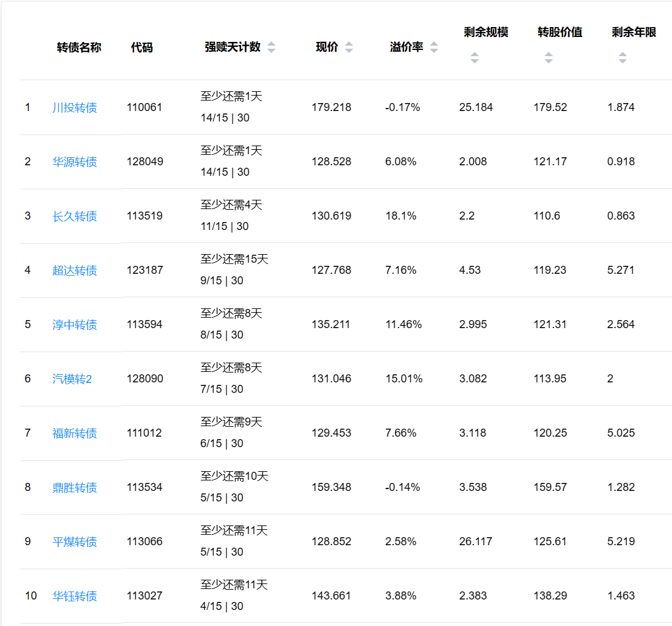Click the 现价 column sort arrows
This screenshot has height=626, width=672.
349,47
